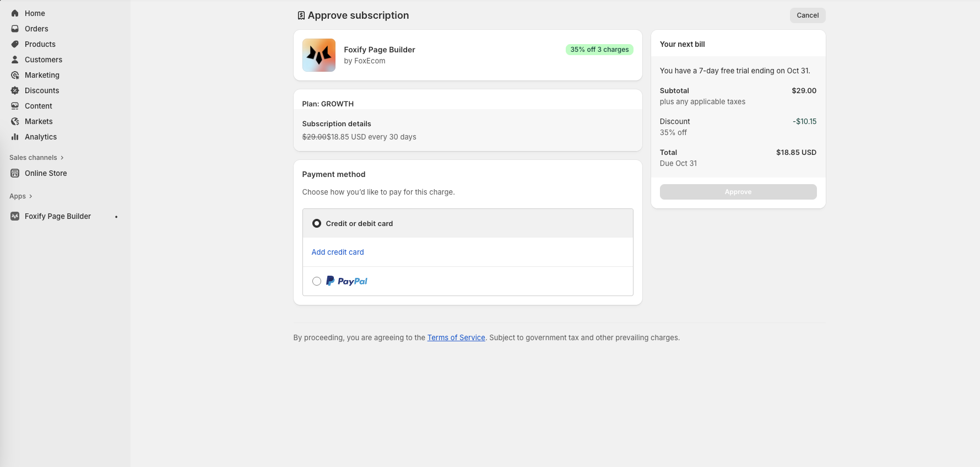This screenshot has height=467, width=980.
Task: Click the Discounts badge icon
Action: pos(15,90)
